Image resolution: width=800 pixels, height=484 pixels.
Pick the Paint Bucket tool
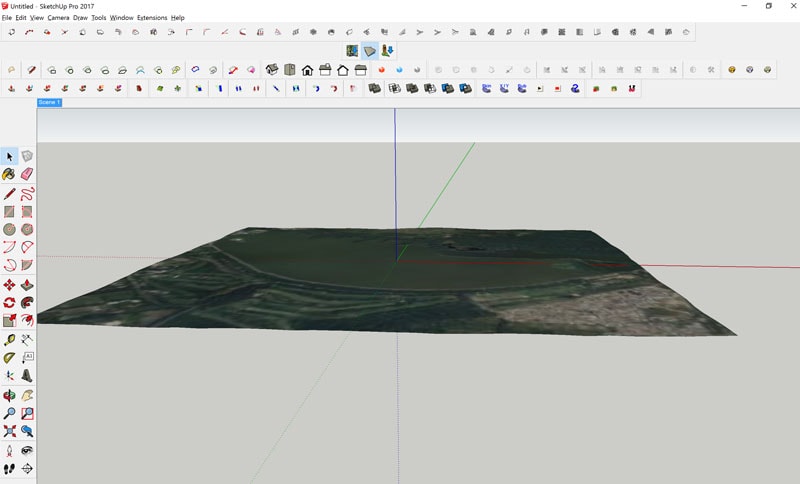point(9,174)
